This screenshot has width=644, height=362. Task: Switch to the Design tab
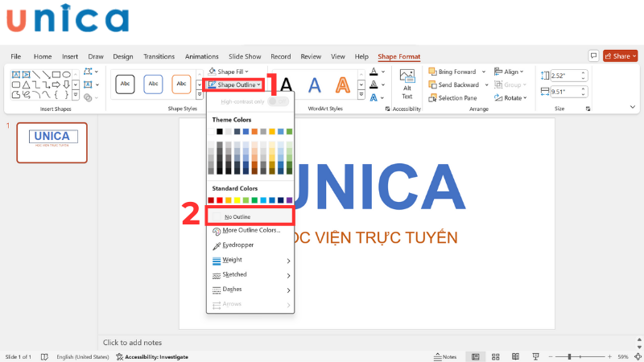123,56
